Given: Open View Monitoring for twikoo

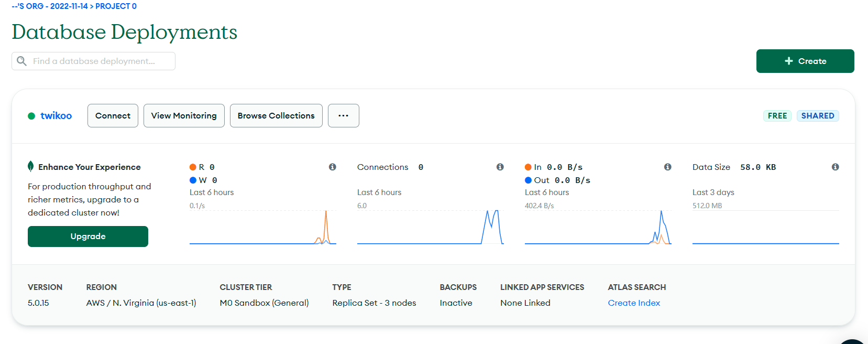Looking at the screenshot, I should pos(184,115).
